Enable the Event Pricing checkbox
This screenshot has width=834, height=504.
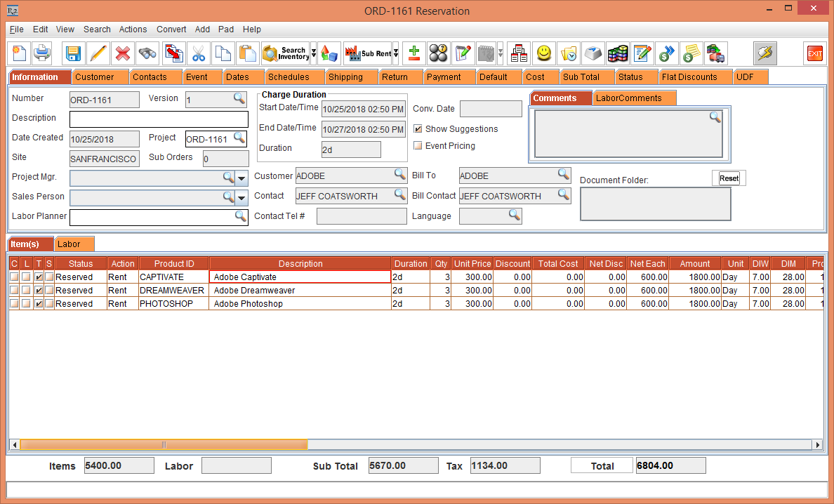[x=418, y=146]
